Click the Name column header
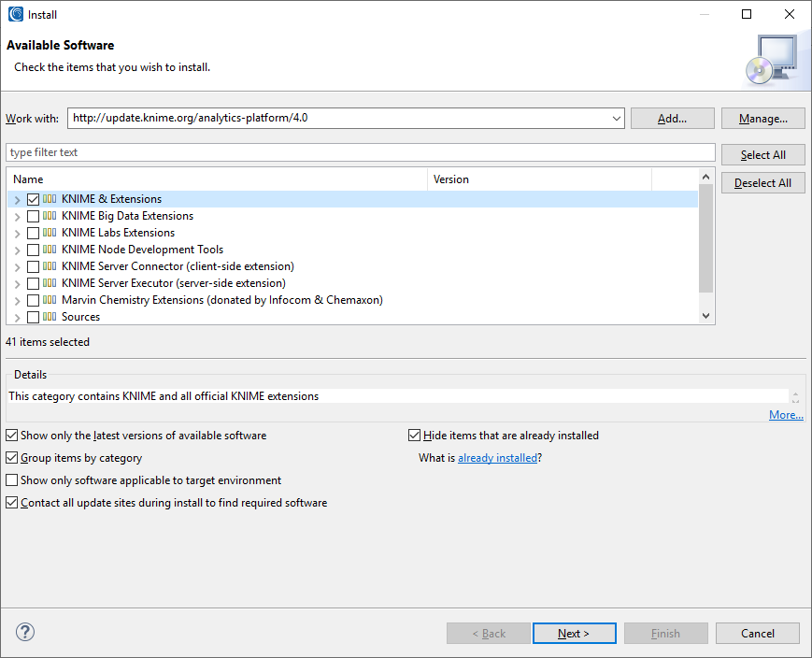Screen dimensions: 812x658 click(x=218, y=179)
